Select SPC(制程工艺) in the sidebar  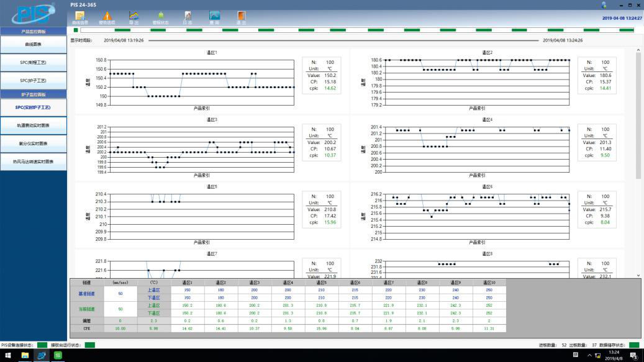click(x=34, y=62)
